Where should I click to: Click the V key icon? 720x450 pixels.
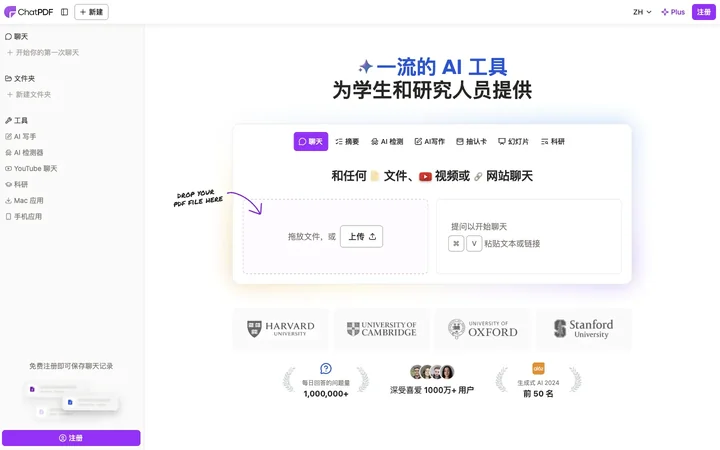tap(474, 243)
